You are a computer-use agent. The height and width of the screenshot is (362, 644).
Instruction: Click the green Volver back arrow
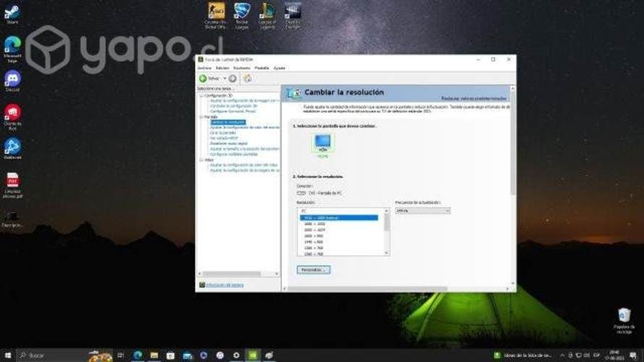click(203, 78)
